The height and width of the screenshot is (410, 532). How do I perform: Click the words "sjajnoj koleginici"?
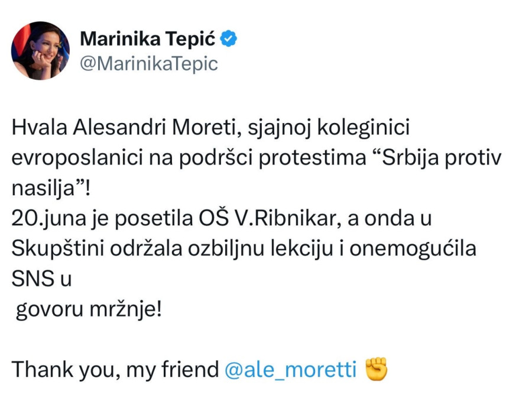(320, 128)
